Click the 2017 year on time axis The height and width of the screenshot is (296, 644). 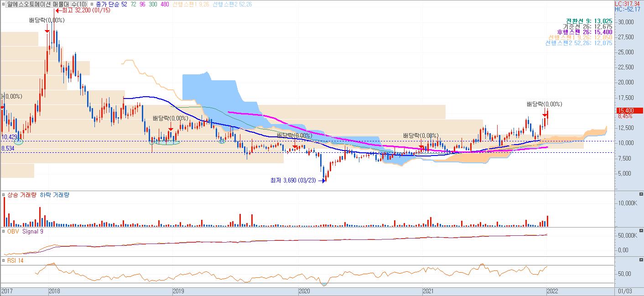pos(7,291)
